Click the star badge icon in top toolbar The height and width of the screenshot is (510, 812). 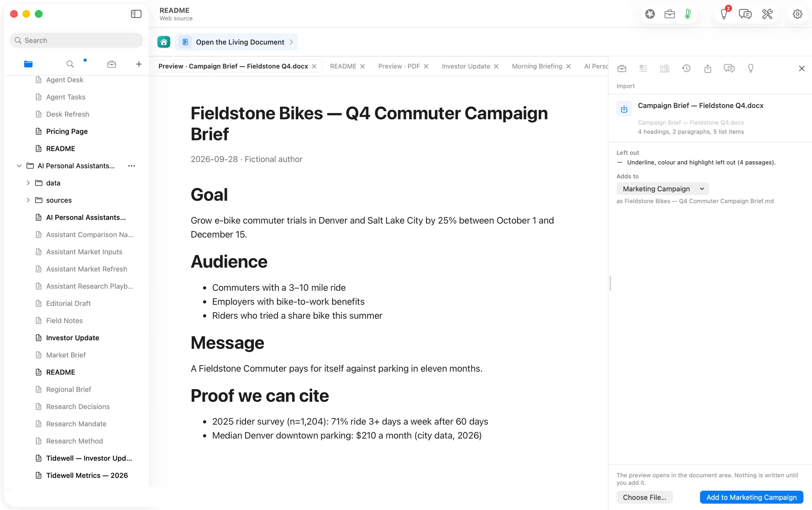click(x=650, y=14)
